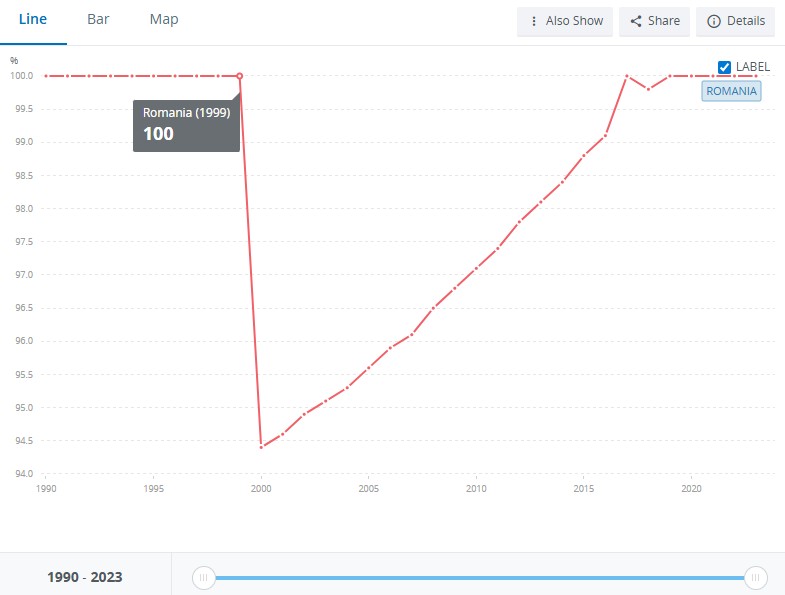Expand the Also Show options menu
This screenshot has width=785, height=595.
click(x=564, y=21)
